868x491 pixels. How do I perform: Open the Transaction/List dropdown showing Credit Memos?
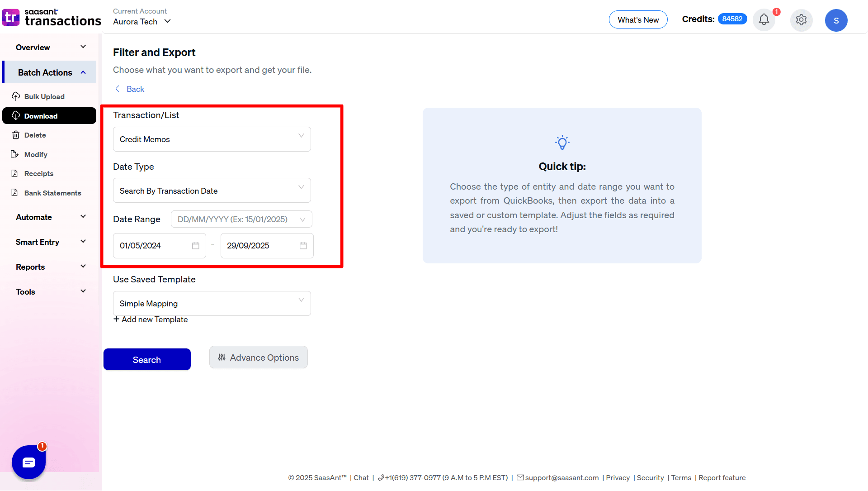point(211,139)
